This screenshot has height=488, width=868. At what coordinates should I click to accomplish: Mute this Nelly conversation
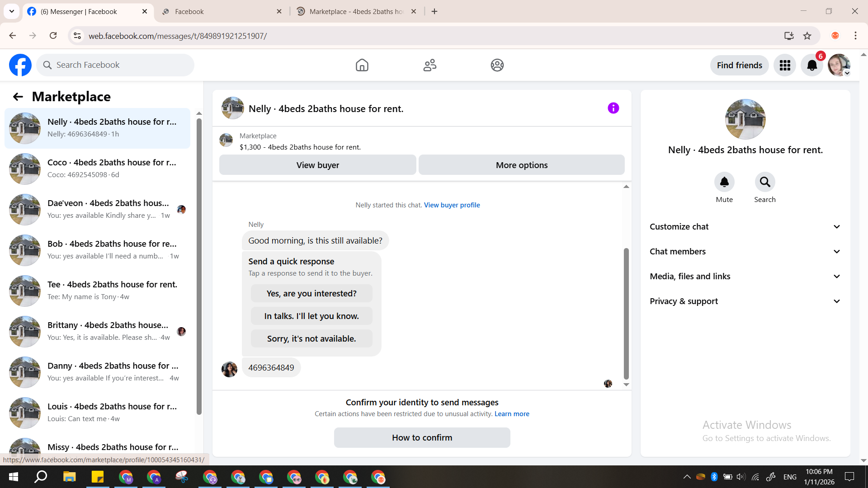pos(724,182)
